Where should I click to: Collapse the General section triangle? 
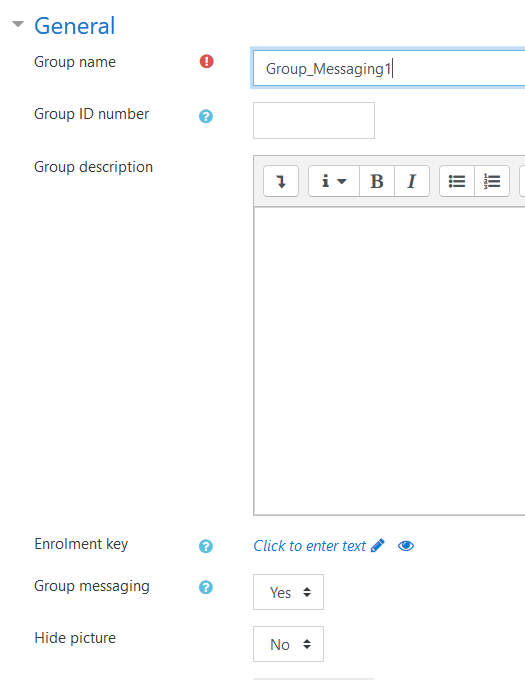[x=18, y=24]
